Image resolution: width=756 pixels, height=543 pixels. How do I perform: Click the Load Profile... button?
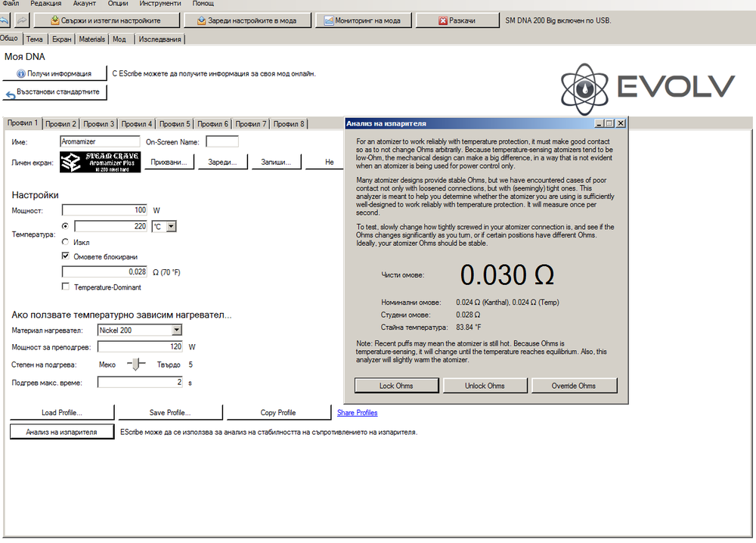click(62, 413)
